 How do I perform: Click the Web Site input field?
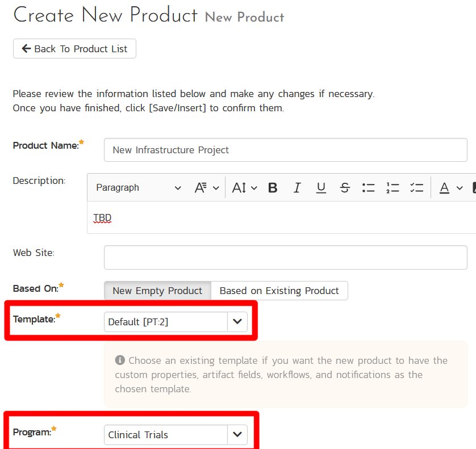click(x=285, y=258)
